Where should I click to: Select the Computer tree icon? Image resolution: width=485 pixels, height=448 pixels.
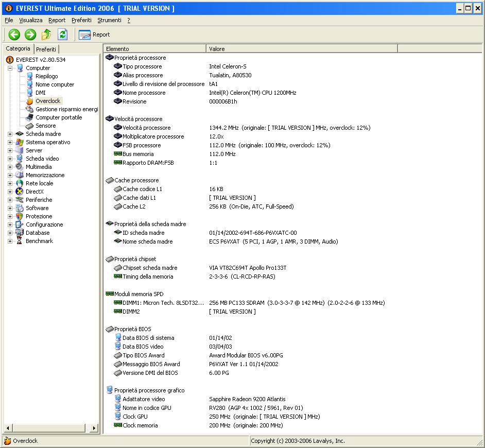(x=20, y=68)
